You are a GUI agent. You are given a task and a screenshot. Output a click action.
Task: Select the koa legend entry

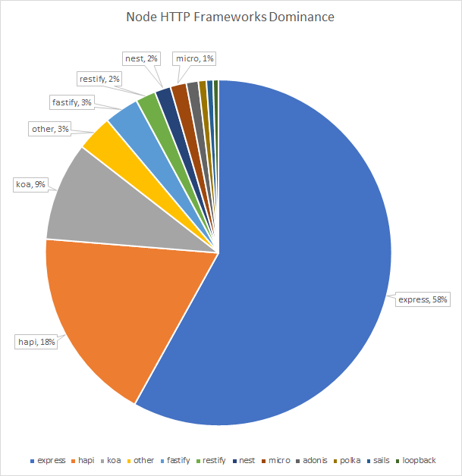tap(111, 461)
